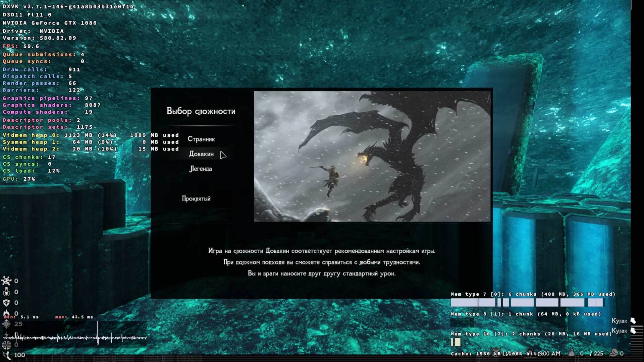Choose the Проклятый difficulty
The image size is (644, 362).
[196, 198]
